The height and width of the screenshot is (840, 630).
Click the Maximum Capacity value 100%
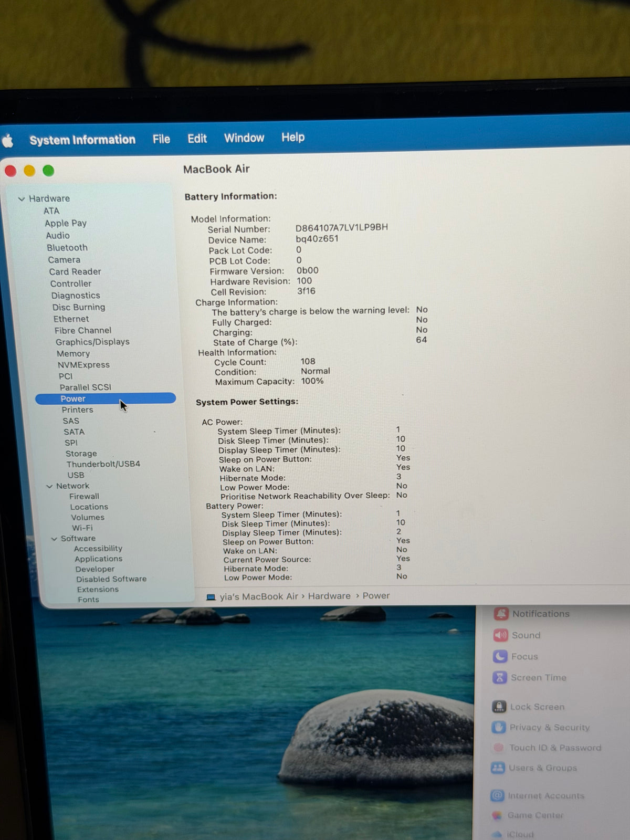coord(312,381)
